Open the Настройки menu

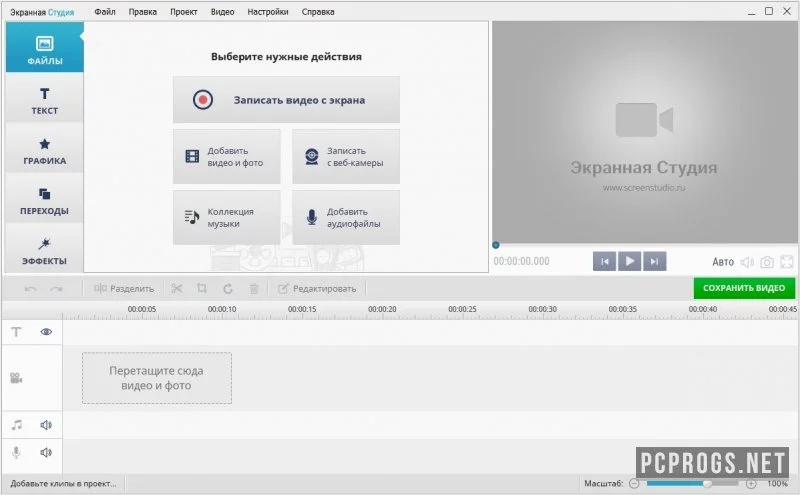coord(268,12)
